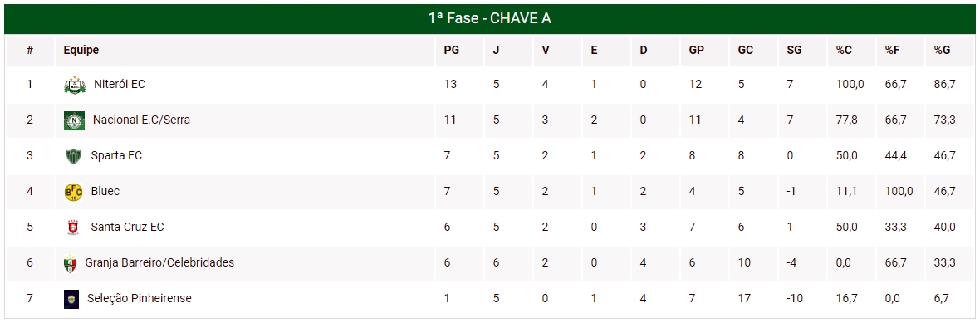Open the Niterói EC team name
This screenshot has height=323, width=980.
click(x=120, y=84)
